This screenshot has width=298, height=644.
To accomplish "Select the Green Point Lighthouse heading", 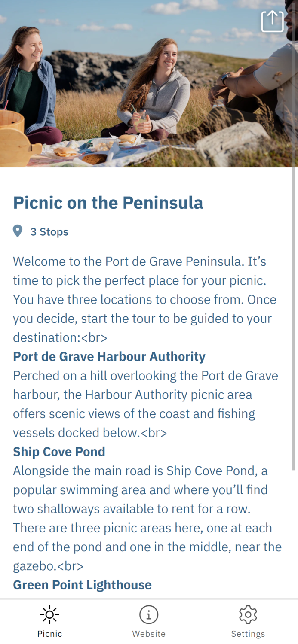I will (82, 585).
